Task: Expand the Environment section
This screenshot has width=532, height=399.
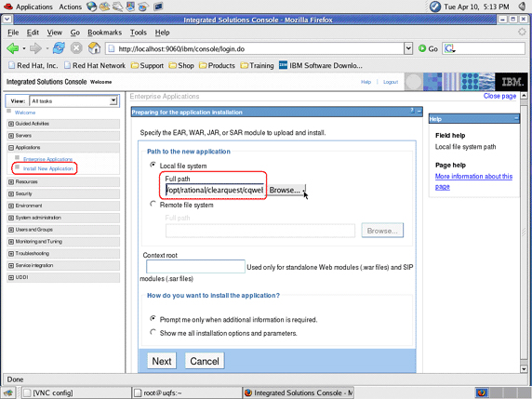Action: point(11,206)
